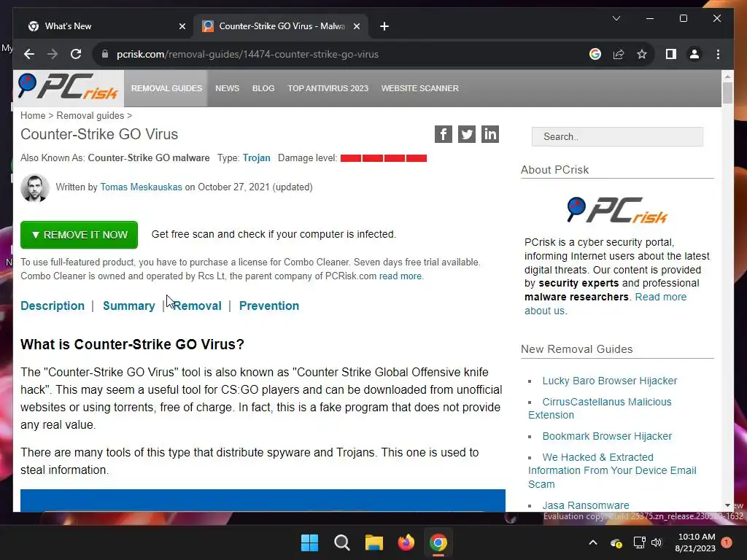This screenshot has height=560, width=747.
Task: Open Lucky Baro Browser Hijacker guide
Action: 609,381
